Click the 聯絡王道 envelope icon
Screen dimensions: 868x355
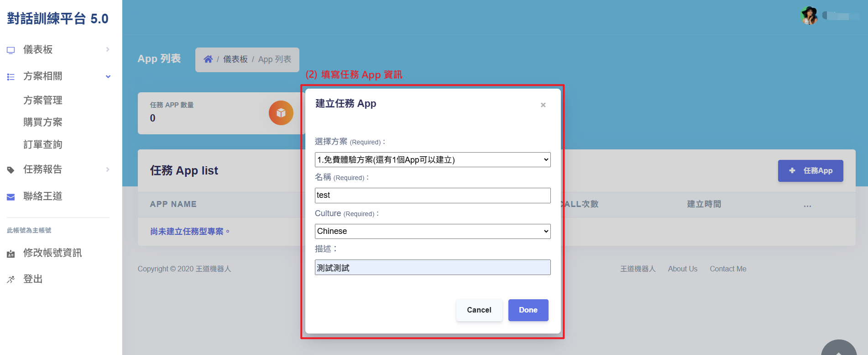point(11,197)
